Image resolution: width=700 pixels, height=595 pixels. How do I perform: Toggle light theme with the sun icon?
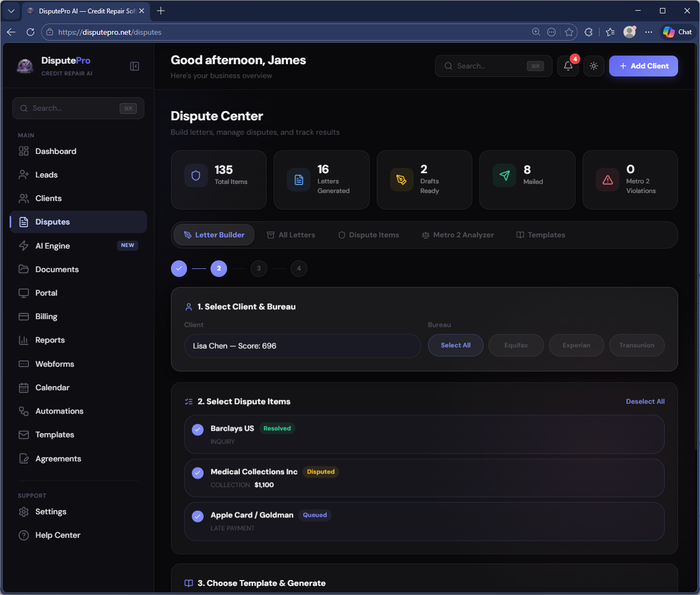tap(594, 66)
